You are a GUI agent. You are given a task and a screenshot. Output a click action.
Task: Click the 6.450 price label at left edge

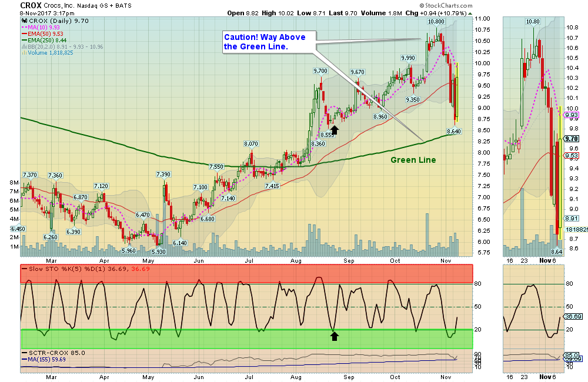point(18,229)
